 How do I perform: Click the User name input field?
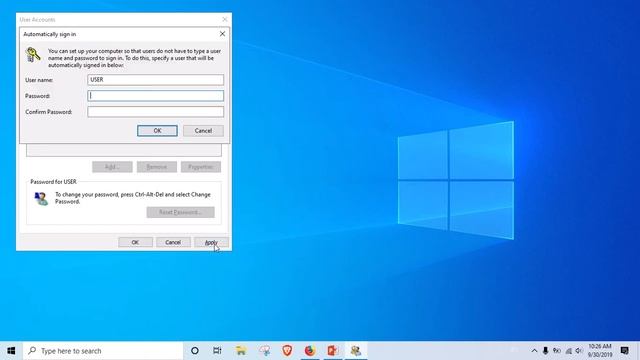(x=156, y=80)
